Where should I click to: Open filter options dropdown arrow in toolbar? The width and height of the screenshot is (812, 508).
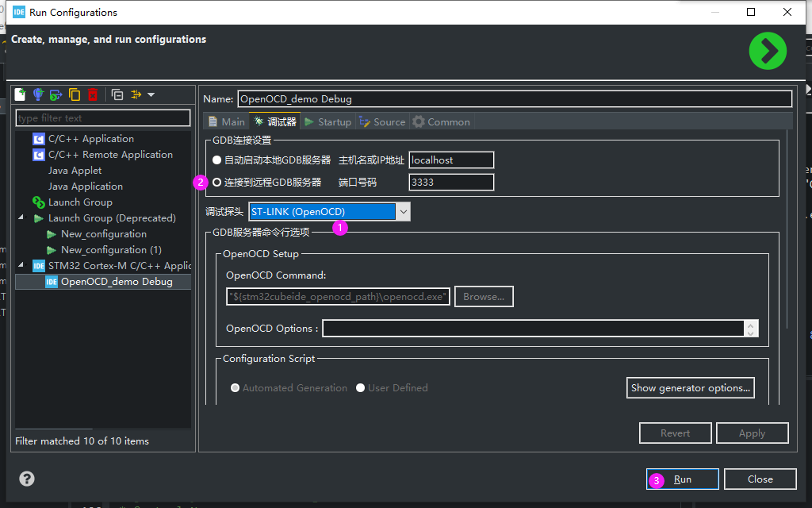click(151, 94)
